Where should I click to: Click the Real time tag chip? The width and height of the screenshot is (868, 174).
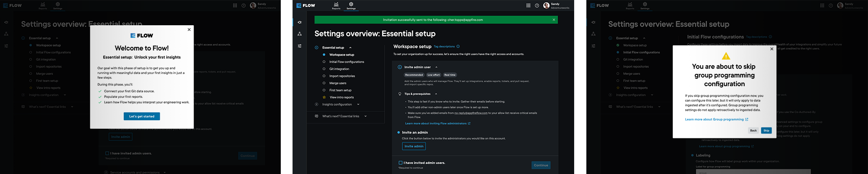click(x=450, y=75)
